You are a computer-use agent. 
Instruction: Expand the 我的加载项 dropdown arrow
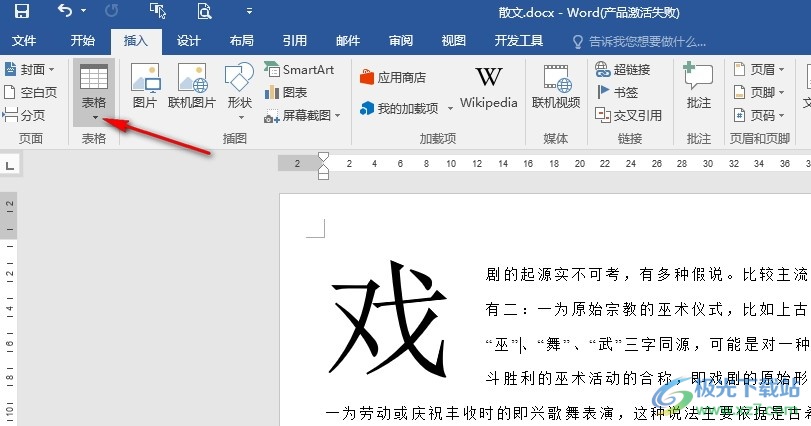[x=450, y=109]
